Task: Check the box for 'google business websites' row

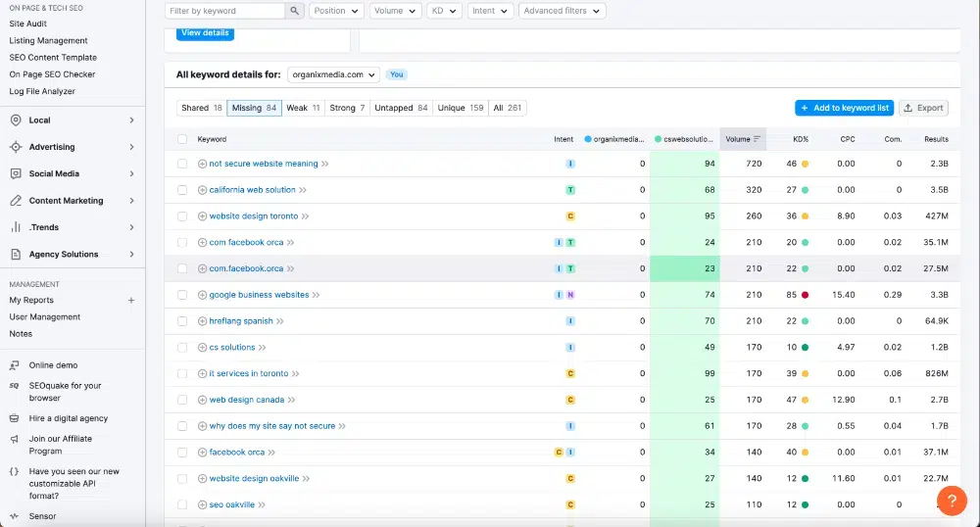Action: [x=182, y=295]
